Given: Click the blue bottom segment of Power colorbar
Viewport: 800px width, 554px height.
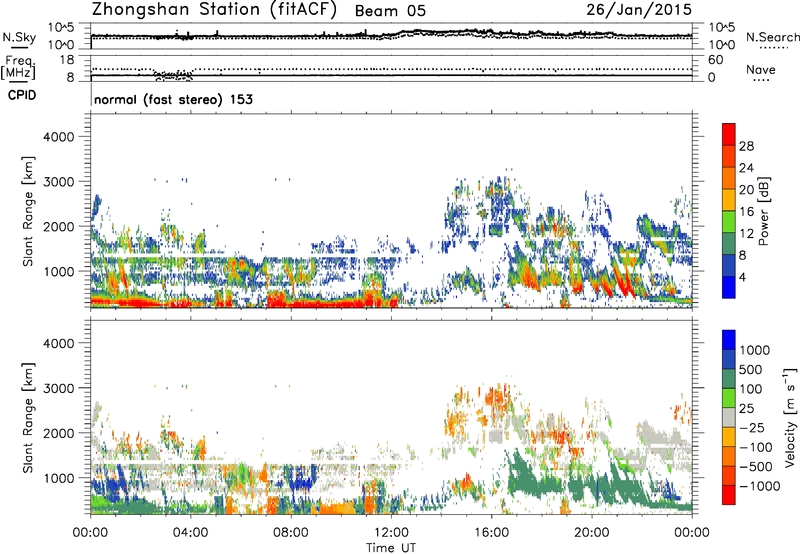Looking at the screenshot, I should pyautogui.click(x=729, y=287).
